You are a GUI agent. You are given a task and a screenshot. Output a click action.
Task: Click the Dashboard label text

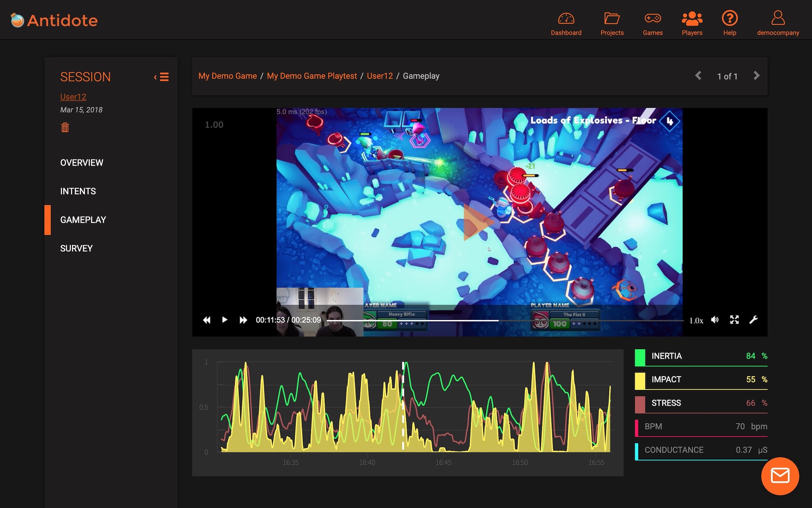(566, 33)
